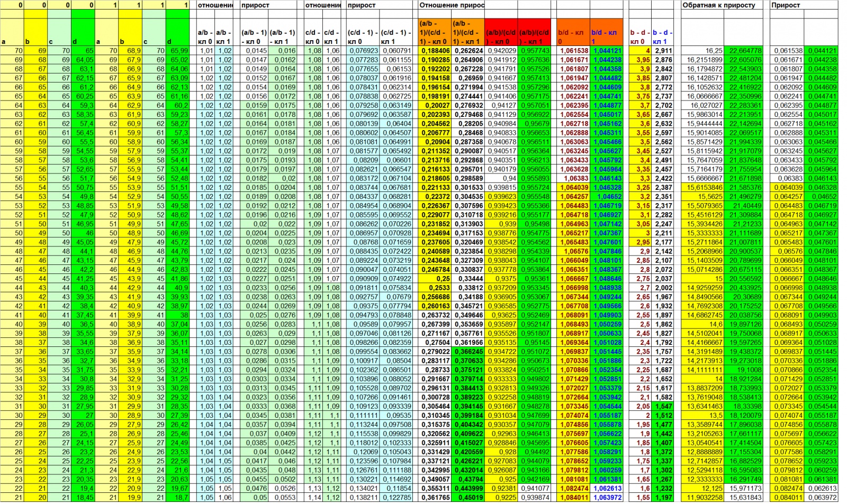
Task: Select the bold cell 0,262624
Action: coord(468,51)
